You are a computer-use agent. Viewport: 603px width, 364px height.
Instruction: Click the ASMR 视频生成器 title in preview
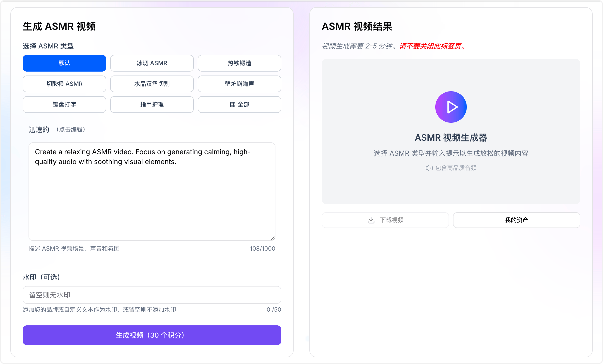tap(451, 138)
